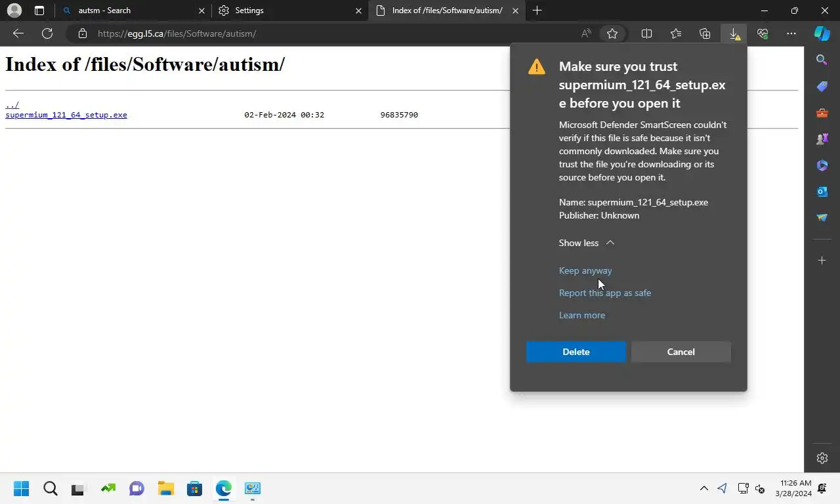The width and height of the screenshot is (840, 504).
Task: Open the split screen icon
Action: coord(646,33)
